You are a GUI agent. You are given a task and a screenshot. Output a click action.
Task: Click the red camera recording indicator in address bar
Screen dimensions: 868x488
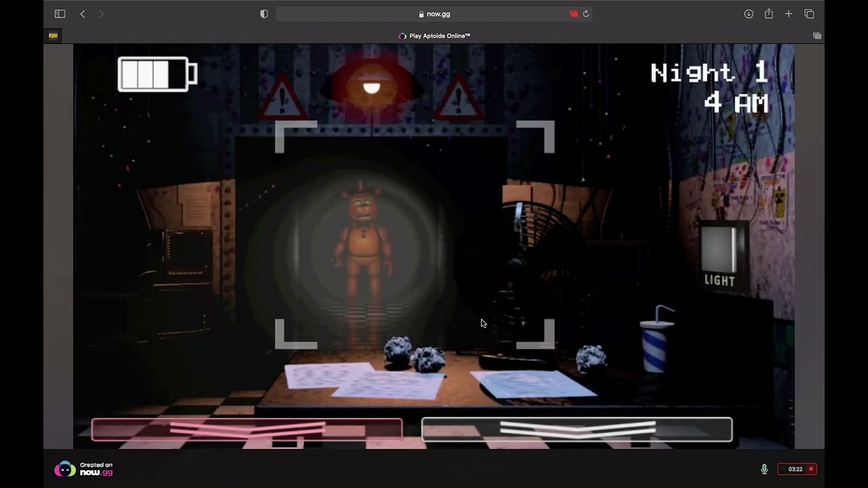574,14
